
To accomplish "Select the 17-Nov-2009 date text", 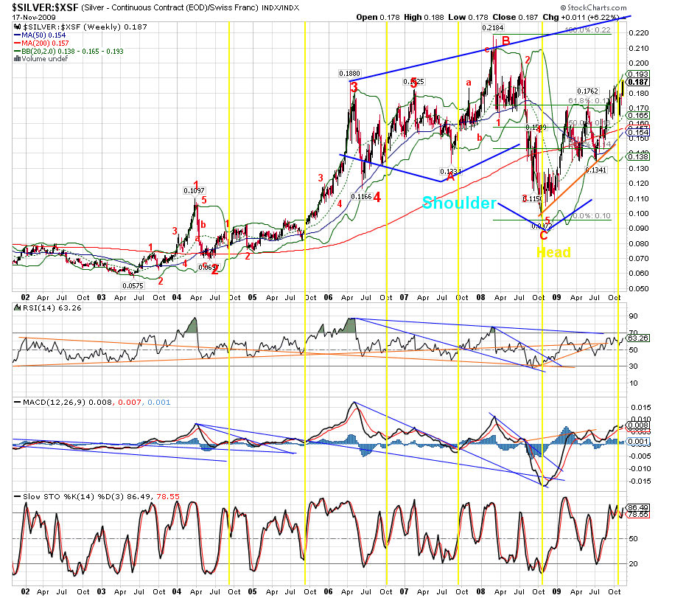I will tap(34, 17).
